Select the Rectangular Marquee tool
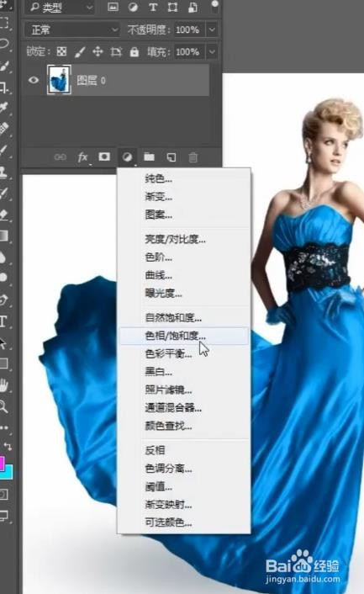364x594 pixels. tap(3, 23)
